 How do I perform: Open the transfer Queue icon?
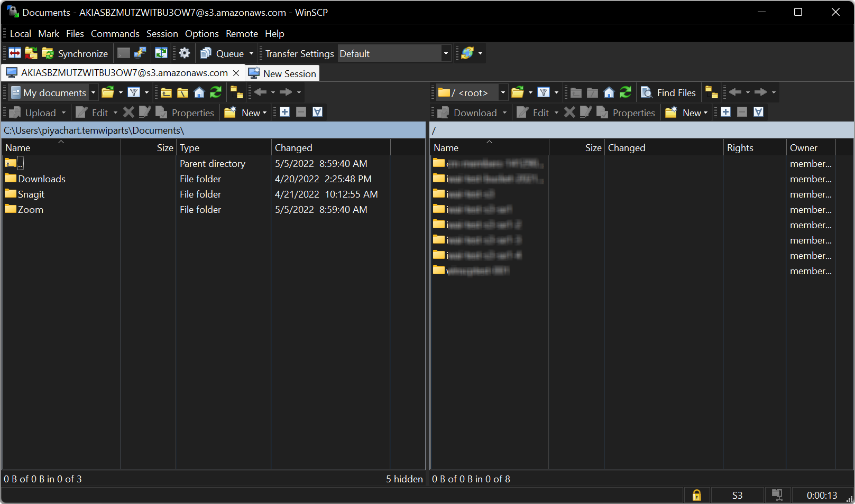coord(207,53)
